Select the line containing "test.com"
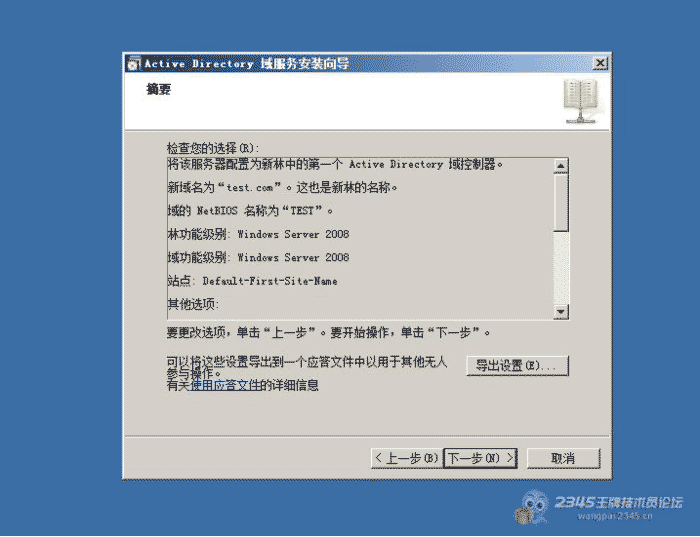 click(x=282, y=187)
